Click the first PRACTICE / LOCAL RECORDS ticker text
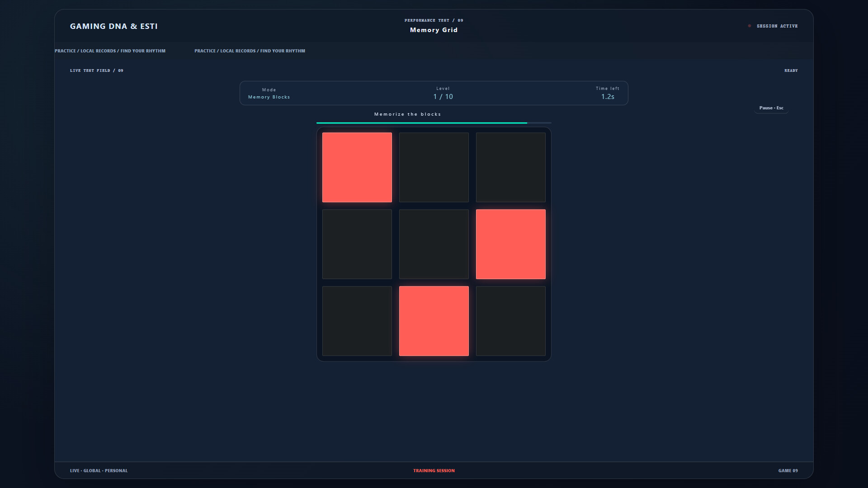The width and height of the screenshot is (868, 488). (x=110, y=51)
